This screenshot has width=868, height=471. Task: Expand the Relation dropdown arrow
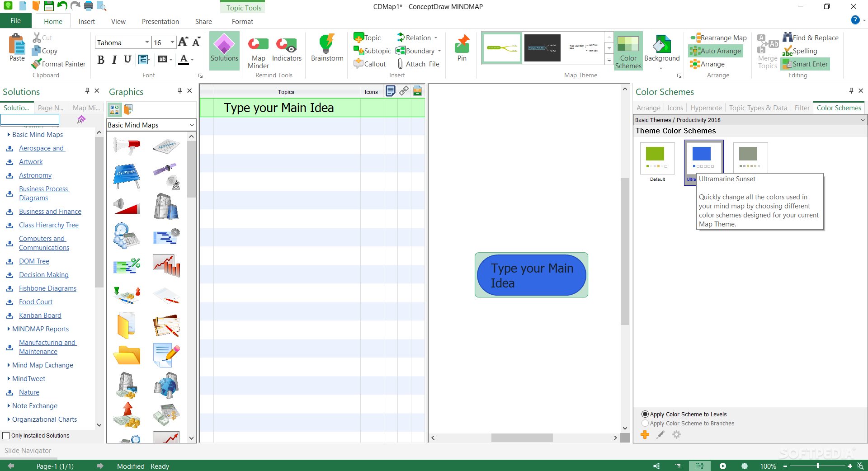click(x=436, y=38)
